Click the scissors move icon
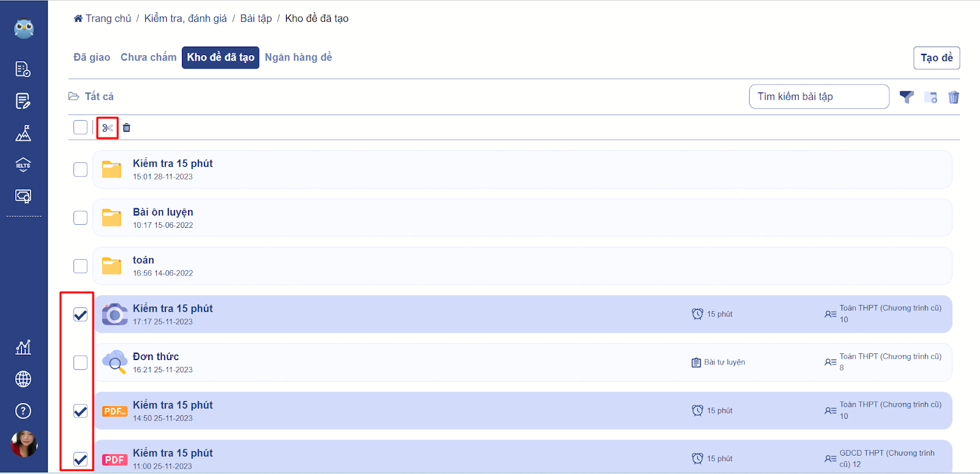Image resolution: width=980 pixels, height=474 pixels. 108,128
